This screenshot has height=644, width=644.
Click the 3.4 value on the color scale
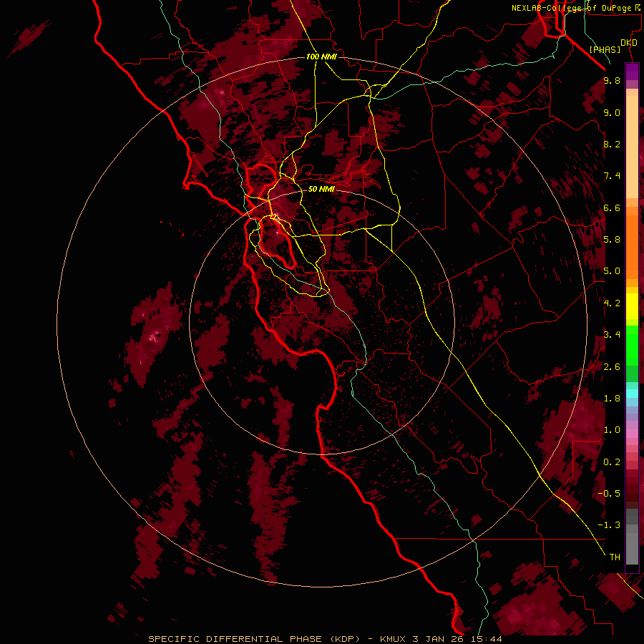[612, 334]
